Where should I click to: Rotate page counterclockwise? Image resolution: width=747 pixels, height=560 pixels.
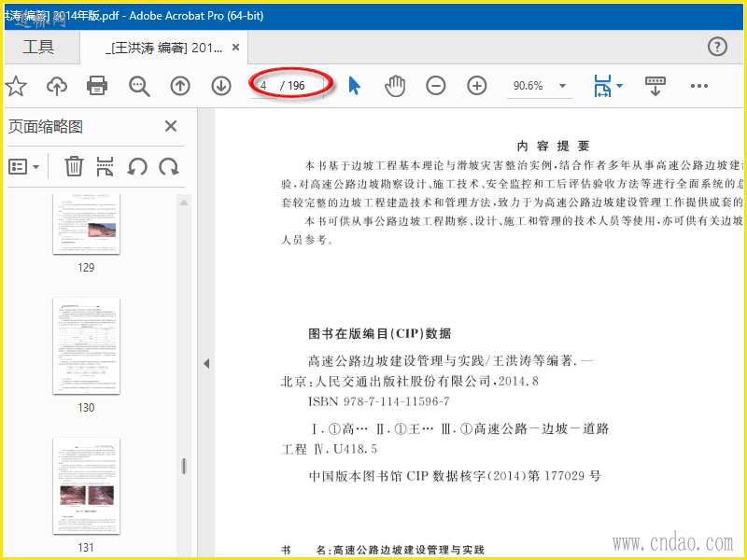pyautogui.click(x=136, y=167)
